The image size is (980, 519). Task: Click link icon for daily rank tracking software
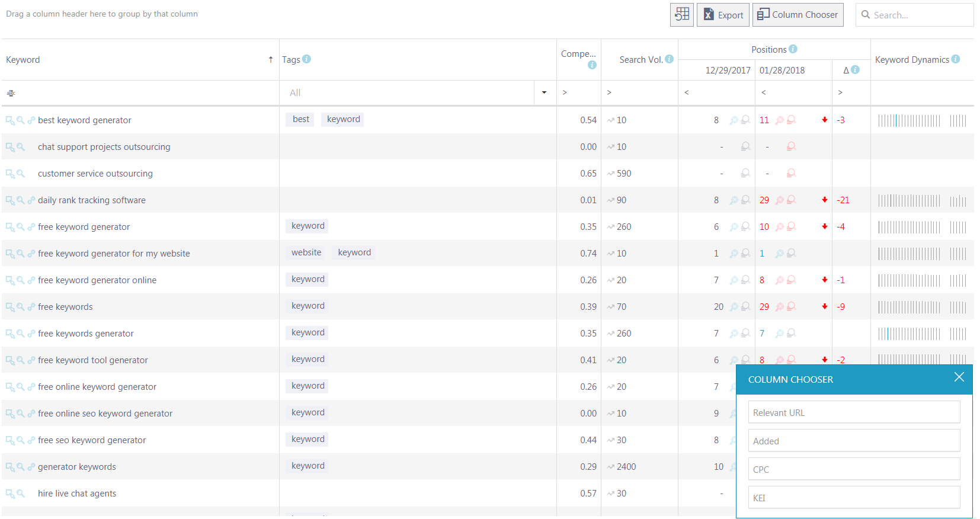coord(31,200)
